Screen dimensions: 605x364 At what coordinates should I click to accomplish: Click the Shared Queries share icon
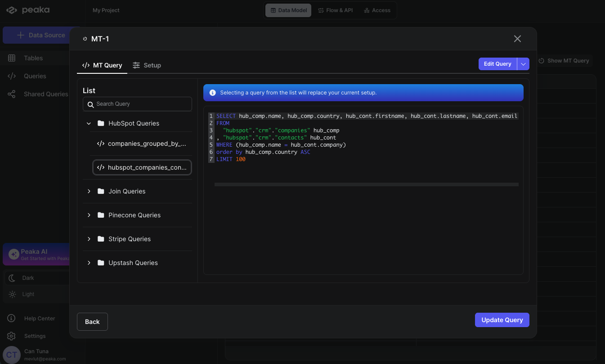[12, 94]
